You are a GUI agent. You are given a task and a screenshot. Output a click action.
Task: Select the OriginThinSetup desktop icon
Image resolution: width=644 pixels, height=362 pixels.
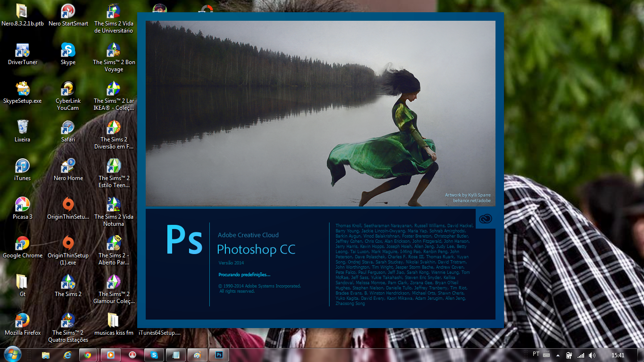[x=68, y=208]
